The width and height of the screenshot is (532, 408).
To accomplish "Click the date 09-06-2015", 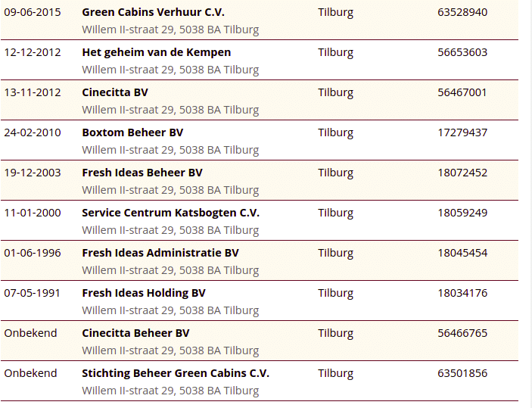I will click(x=33, y=12).
